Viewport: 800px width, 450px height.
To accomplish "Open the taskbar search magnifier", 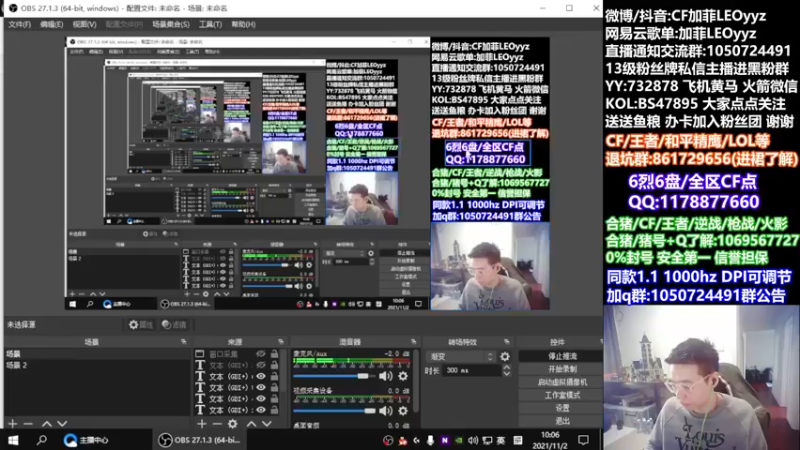I will (x=42, y=440).
